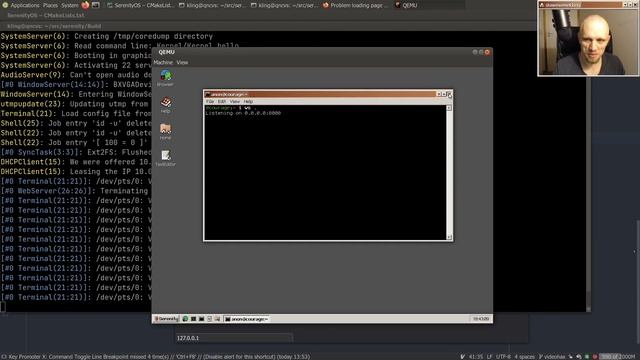Click the webcam overlay window
The height and width of the screenshot is (360, 640).
click(x=588, y=38)
